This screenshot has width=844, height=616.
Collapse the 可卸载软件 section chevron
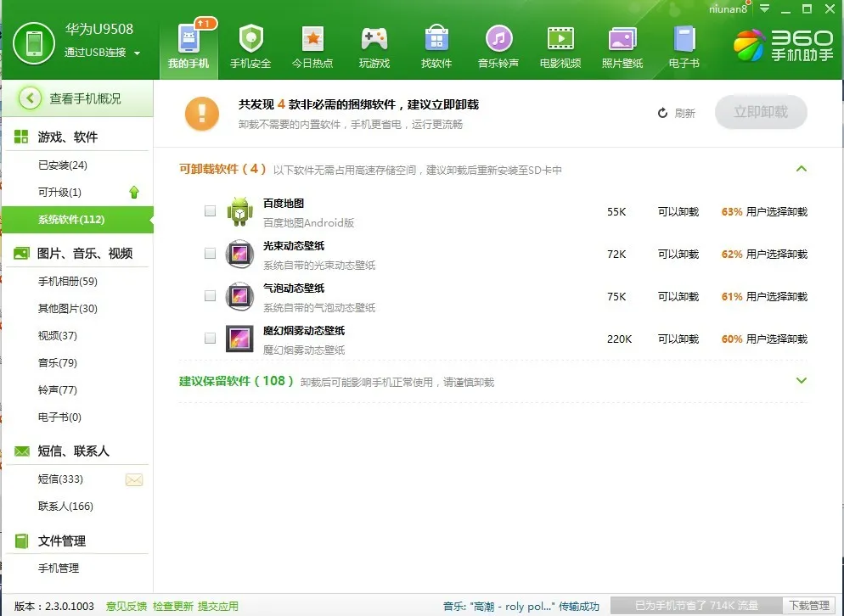pos(801,169)
